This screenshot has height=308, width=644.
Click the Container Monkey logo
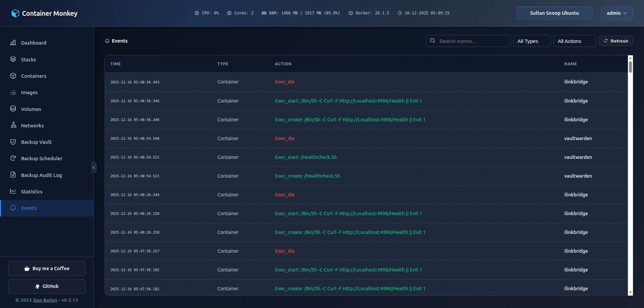coord(44,13)
